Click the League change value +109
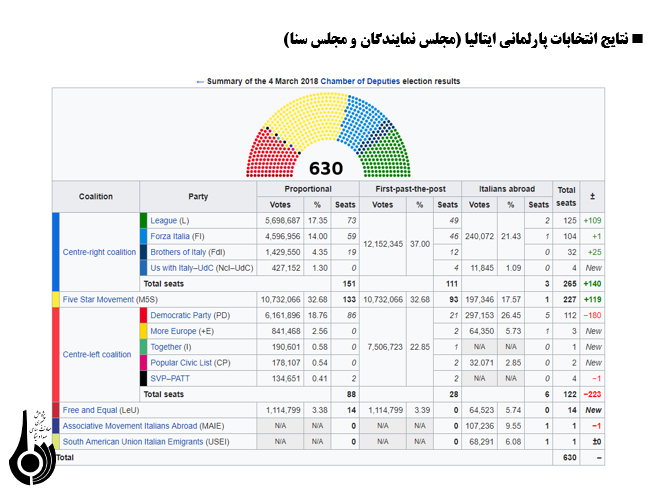The width and height of the screenshot is (649, 490). pyautogui.click(x=592, y=221)
